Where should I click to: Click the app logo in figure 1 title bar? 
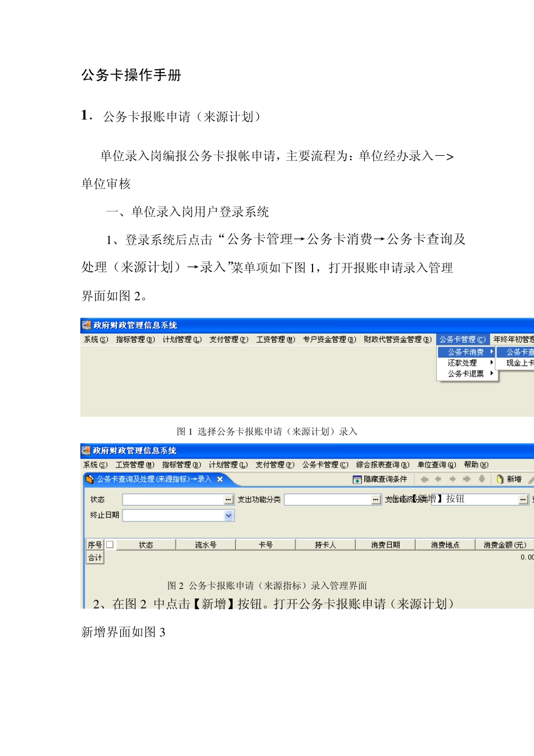click(x=87, y=325)
